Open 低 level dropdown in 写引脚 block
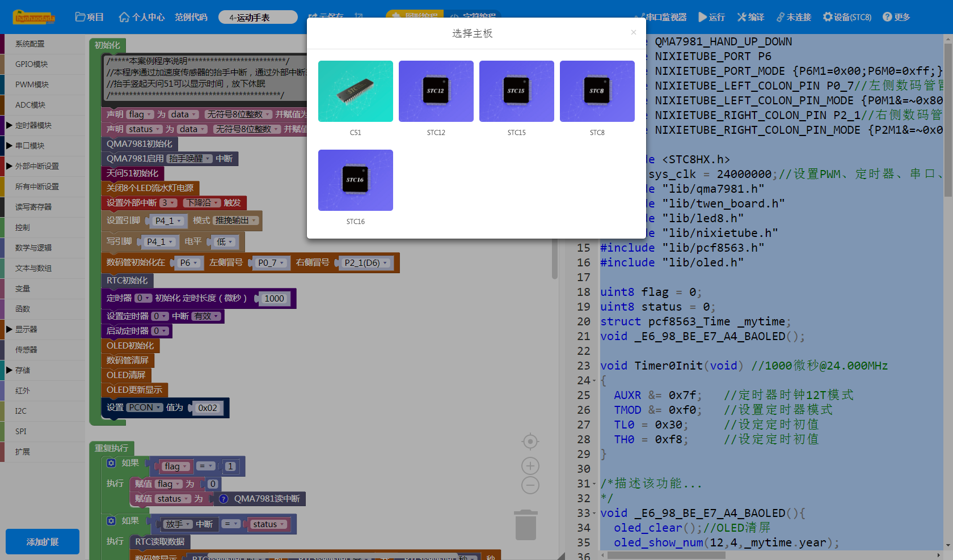Image resolution: width=953 pixels, height=560 pixels. point(224,242)
